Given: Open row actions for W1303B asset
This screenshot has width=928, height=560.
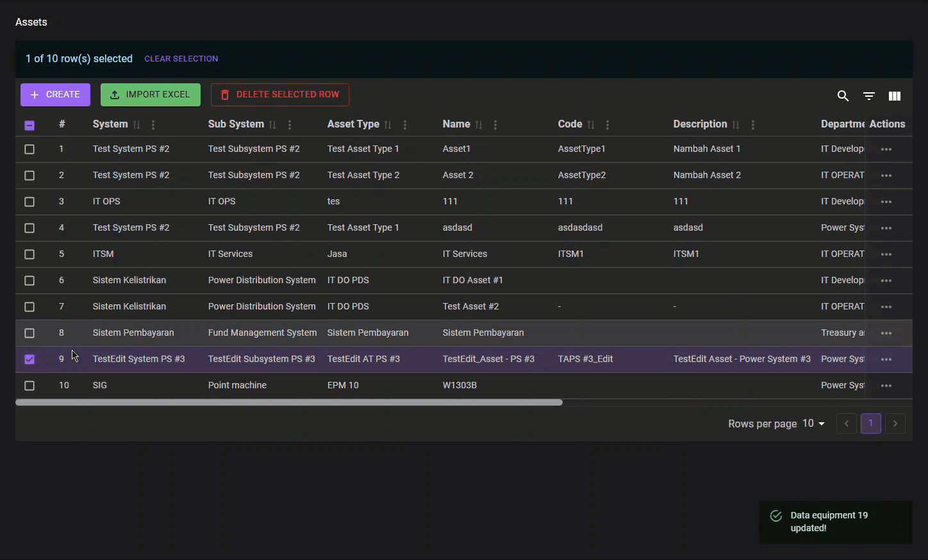Looking at the screenshot, I should (886, 386).
